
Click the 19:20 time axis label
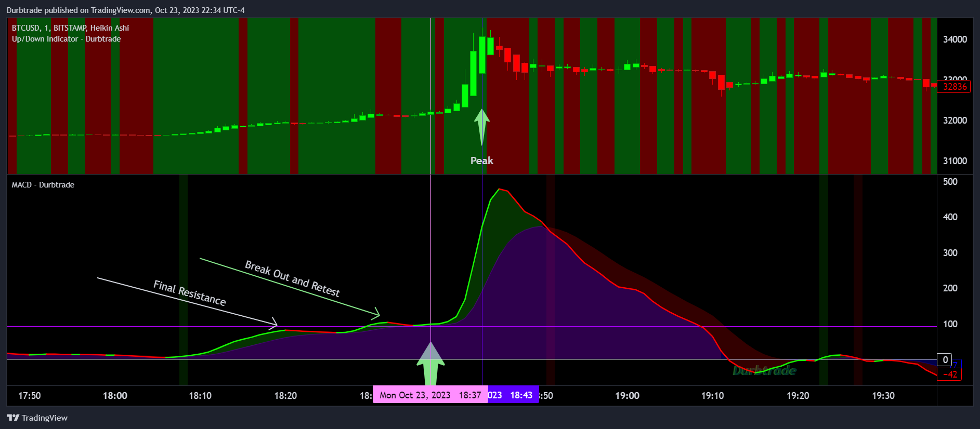798,396
